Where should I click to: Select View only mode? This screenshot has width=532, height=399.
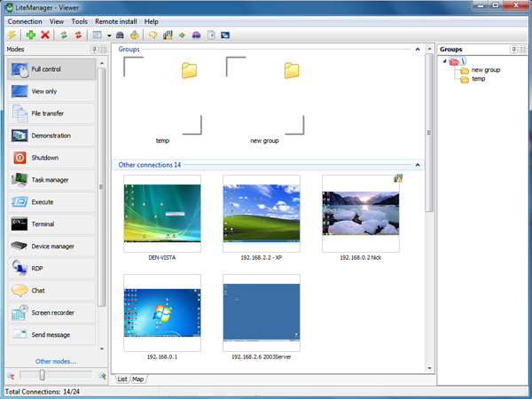[52, 91]
